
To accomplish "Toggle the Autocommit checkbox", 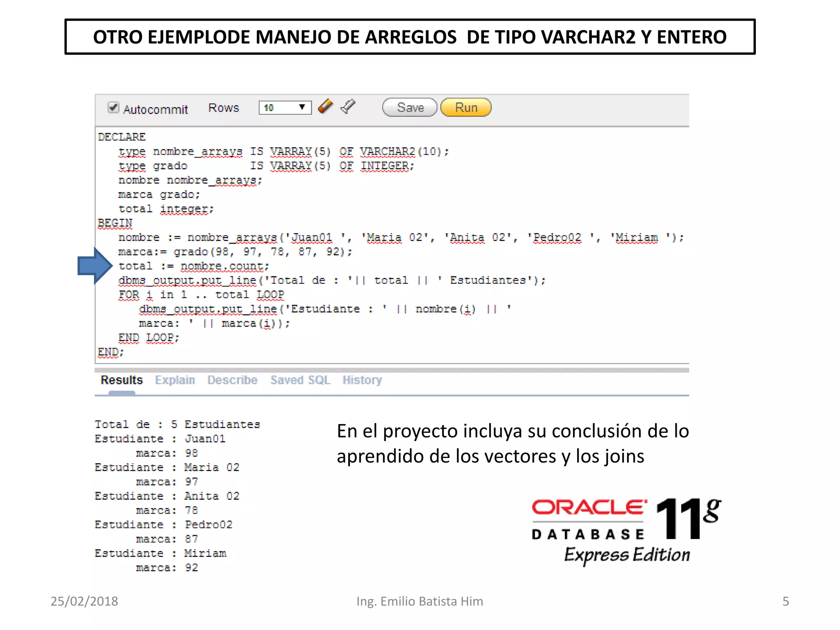I will tap(113, 107).
